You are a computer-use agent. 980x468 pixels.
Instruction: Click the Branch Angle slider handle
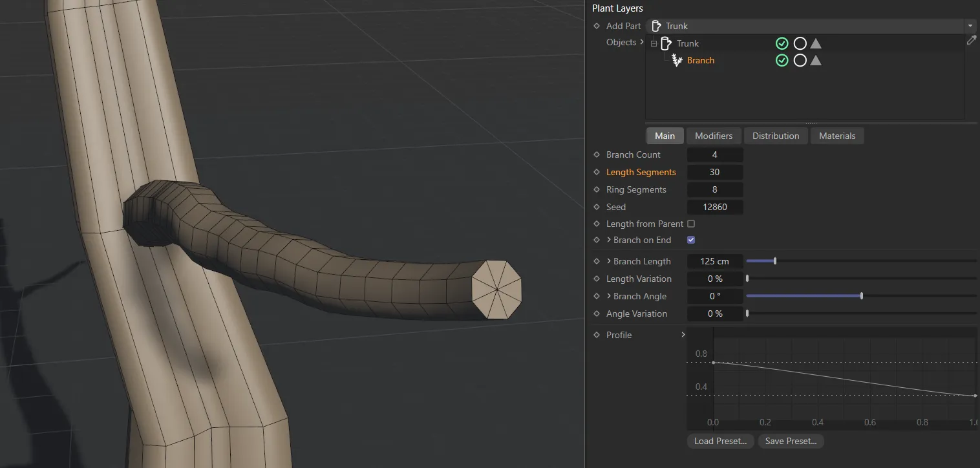pos(862,296)
